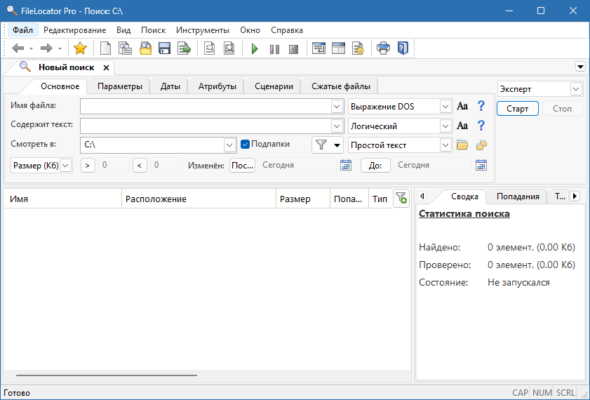Browse for folder with the yellow folder icon
Viewport: 590px width, 400px height.
click(x=462, y=145)
